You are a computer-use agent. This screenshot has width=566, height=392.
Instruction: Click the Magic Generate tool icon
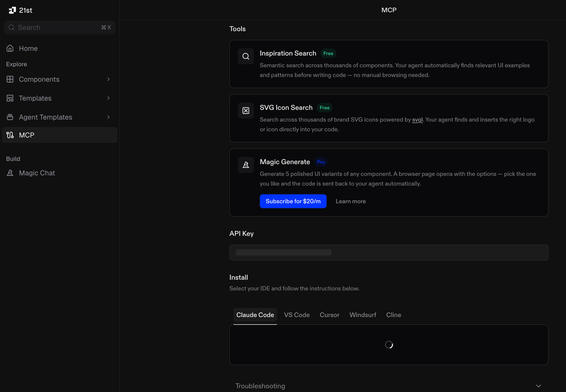pos(246,165)
